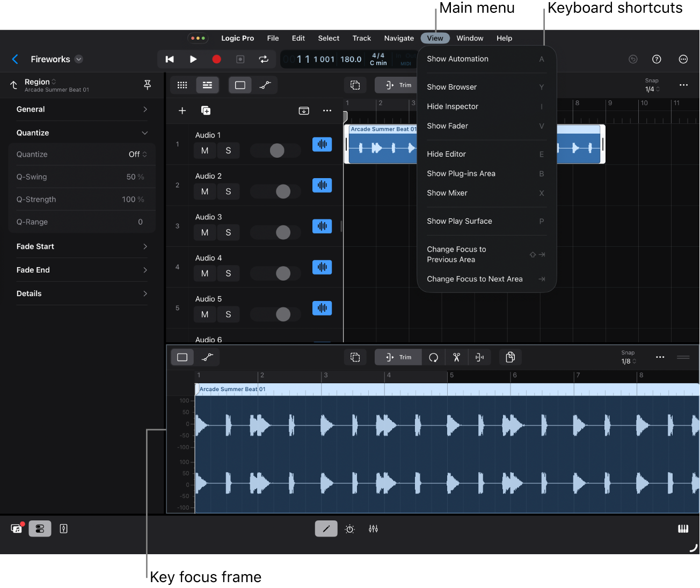Adjust the Audio 2 volume slider knob
Viewport: 700px width, 588px height.
(283, 192)
